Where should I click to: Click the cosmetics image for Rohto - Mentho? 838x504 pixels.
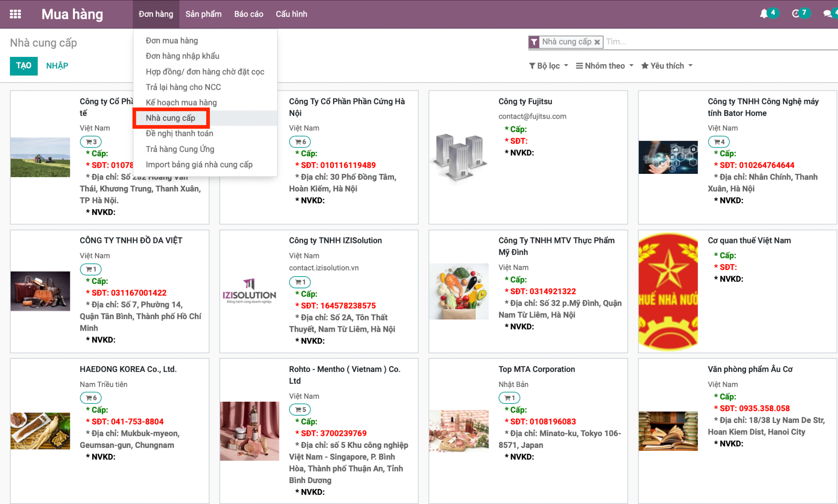pos(250,431)
